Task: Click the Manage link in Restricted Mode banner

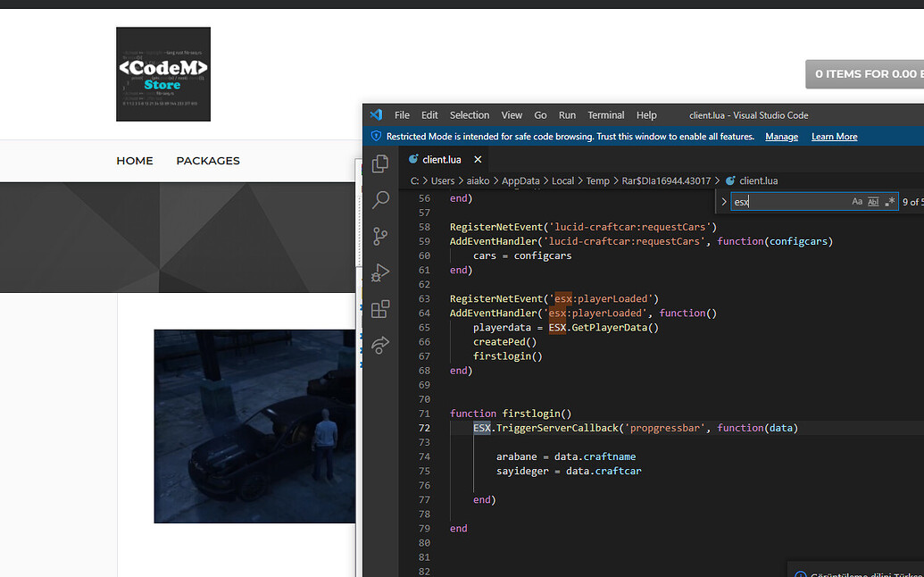Action: [781, 137]
